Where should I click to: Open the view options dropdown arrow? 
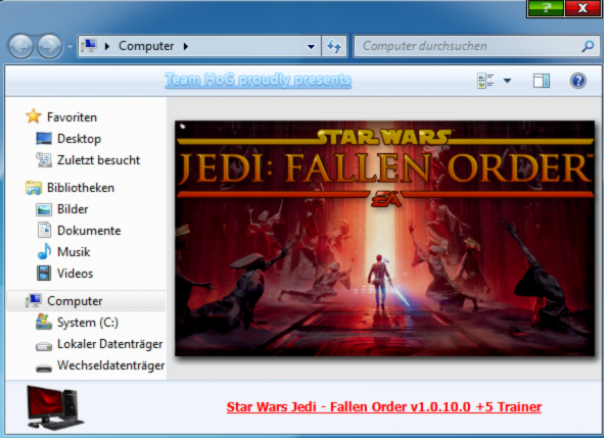tap(507, 81)
